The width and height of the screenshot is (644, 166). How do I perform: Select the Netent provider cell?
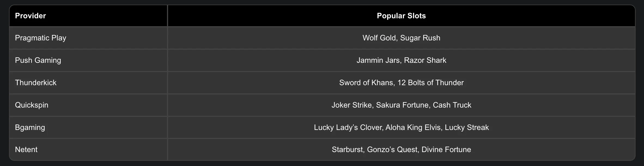click(x=26, y=150)
